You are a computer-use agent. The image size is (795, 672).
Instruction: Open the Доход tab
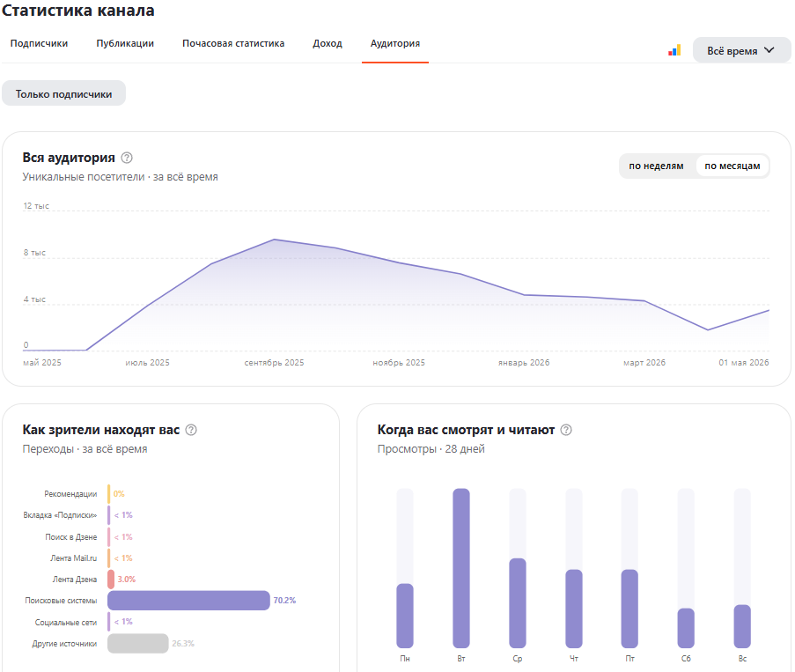(x=328, y=44)
